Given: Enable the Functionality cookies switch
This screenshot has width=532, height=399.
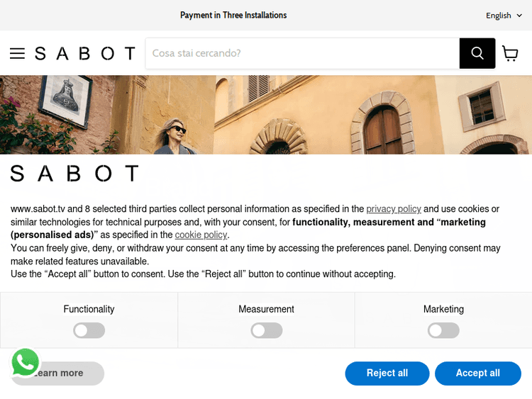Looking at the screenshot, I should click(89, 330).
